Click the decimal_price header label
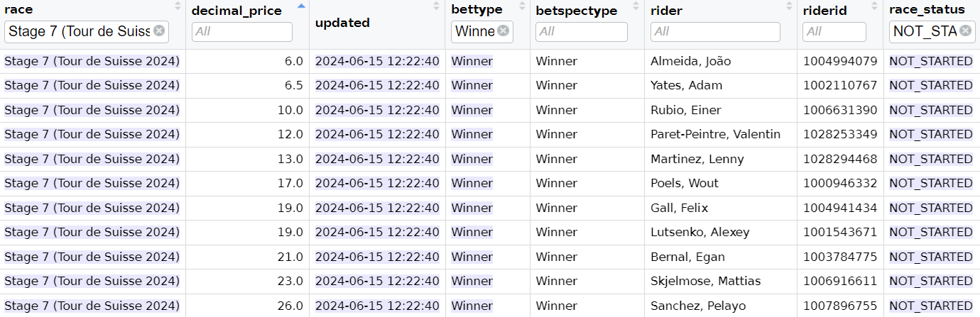 click(x=236, y=10)
